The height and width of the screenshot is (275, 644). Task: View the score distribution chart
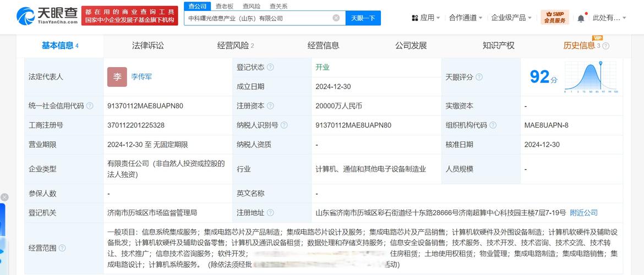(591, 77)
